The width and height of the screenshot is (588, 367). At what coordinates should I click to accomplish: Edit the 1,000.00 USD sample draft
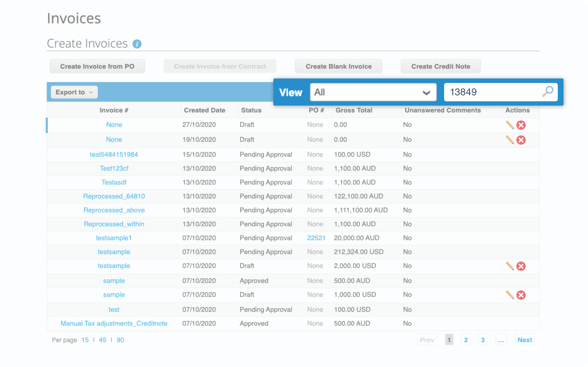pyautogui.click(x=510, y=295)
